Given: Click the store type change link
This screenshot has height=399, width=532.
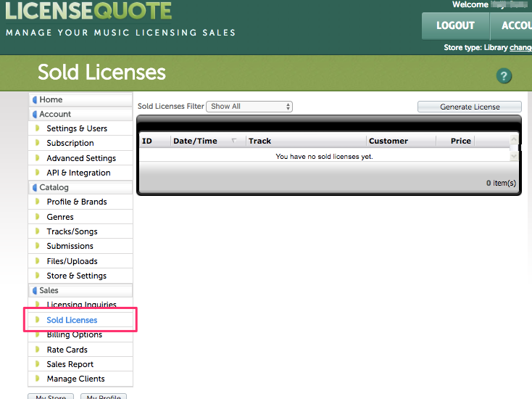Looking at the screenshot, I should click(520, 48).
